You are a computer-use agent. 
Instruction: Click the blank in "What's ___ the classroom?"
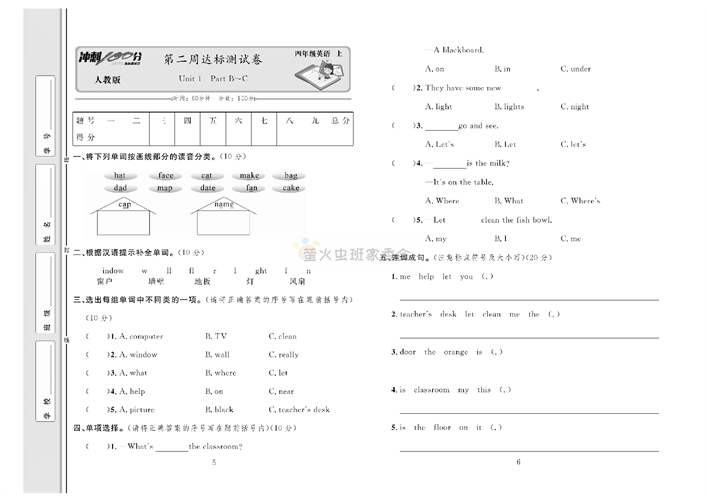pos(171,447)
